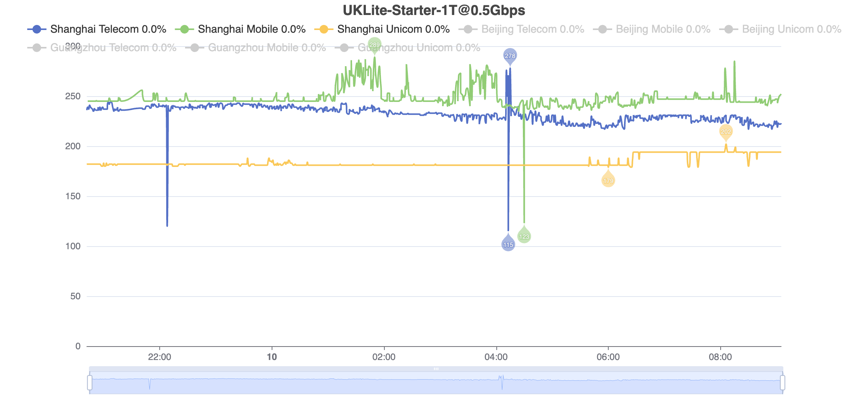Show the Guangzhou Unicom series
Viewport: 868px width, 400px height.
tap(407, 48)
